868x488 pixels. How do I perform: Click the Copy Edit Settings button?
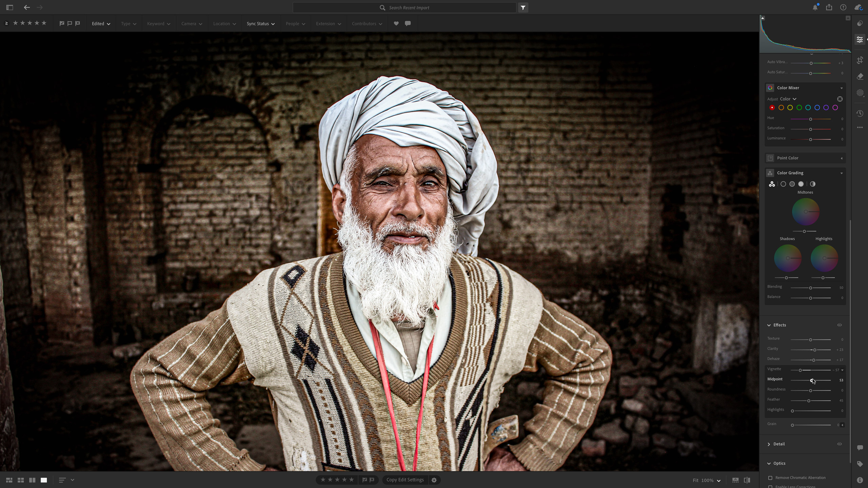(405, 480)
